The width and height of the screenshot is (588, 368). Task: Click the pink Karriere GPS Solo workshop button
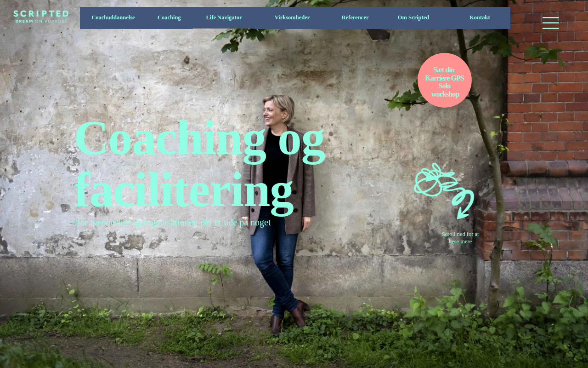445,80
